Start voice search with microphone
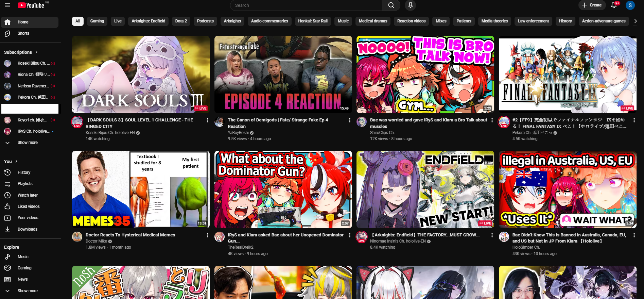Viewport: 644px width, 299px height. tap(411, 5)
